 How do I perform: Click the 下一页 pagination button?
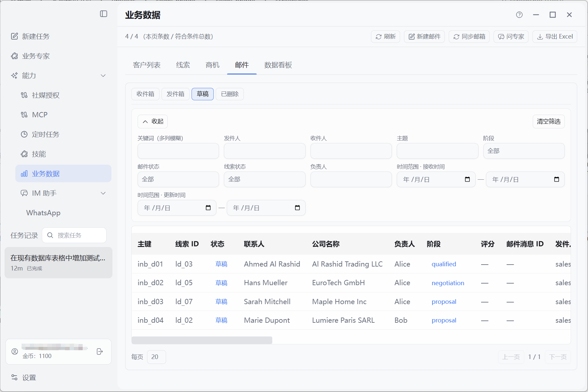pyautogui.click(x=558, y=357)
